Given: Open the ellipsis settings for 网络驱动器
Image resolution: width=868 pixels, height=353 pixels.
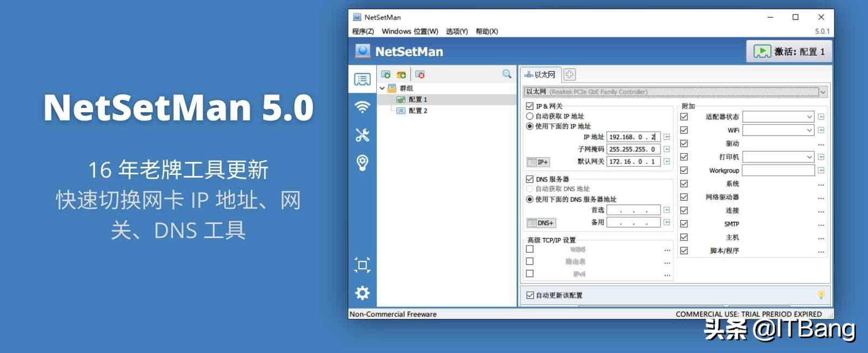Looking at the screenshot, I should [x=821, y=198].
